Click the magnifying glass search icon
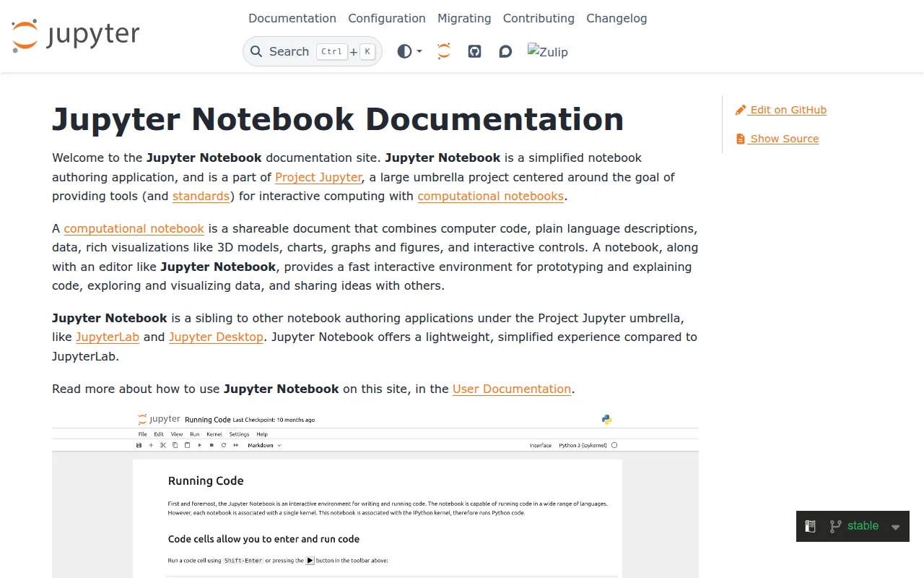The height and width of the screenshot is (578, 924). tap(256, 51)
